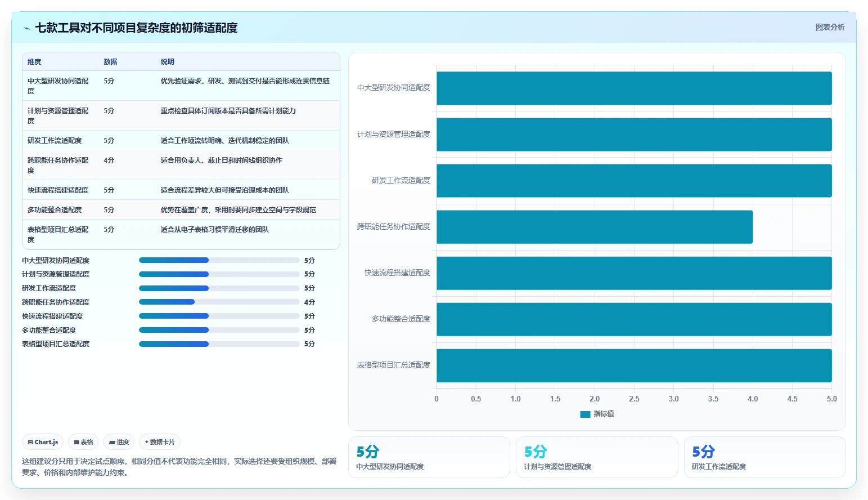Viewport: 868px width, 500px height.
Task: Click the small icon before the page title
Action: [26, 28]
